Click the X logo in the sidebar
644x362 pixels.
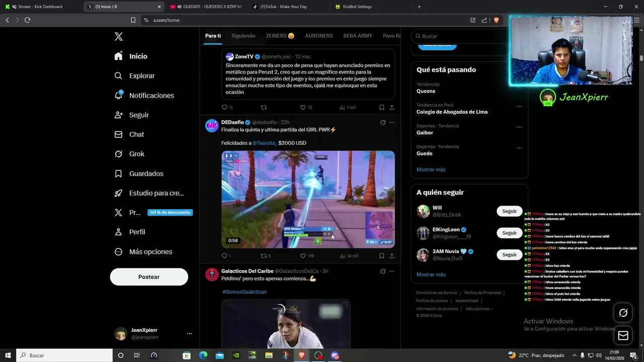[x=119, y=37]
